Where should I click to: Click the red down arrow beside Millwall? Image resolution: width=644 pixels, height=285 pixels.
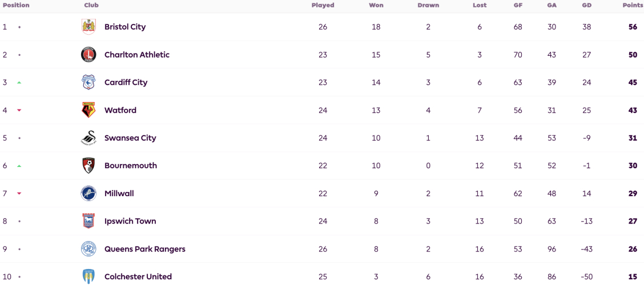(19, 194)
